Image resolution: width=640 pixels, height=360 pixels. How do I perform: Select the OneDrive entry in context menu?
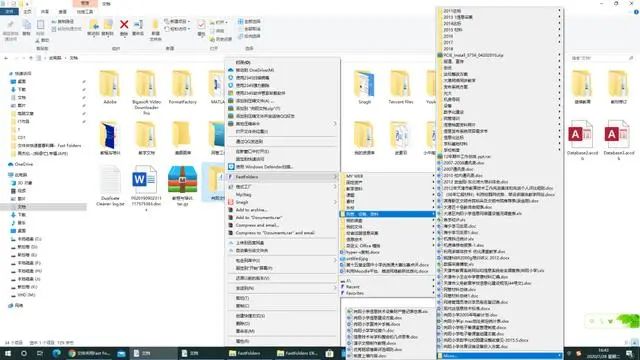click(x=282, y=70)
